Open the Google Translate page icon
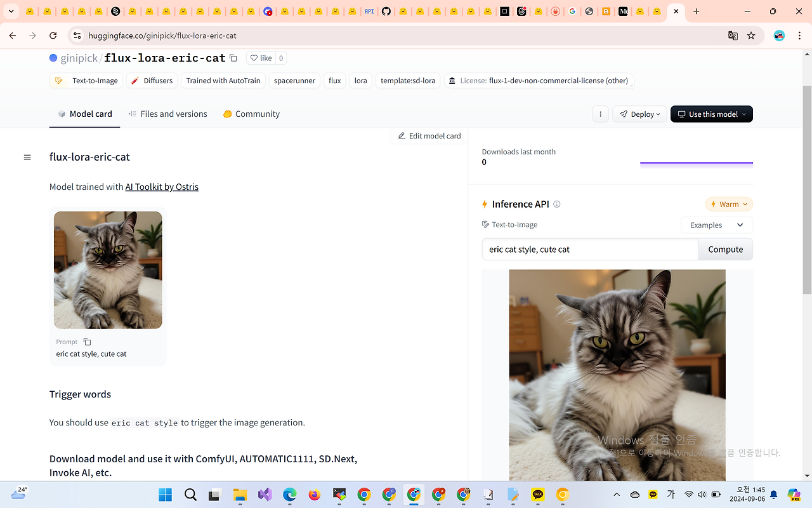 coord(733,36)
